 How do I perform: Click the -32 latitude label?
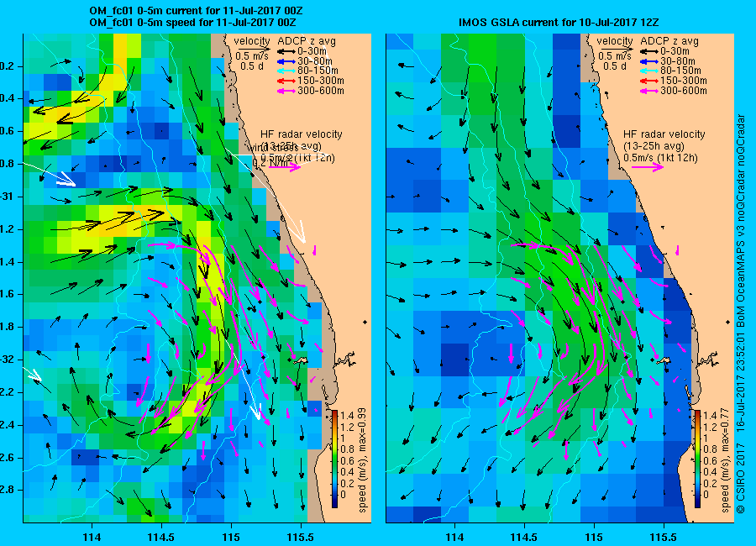pyautogui.click(x=8, y=360)
